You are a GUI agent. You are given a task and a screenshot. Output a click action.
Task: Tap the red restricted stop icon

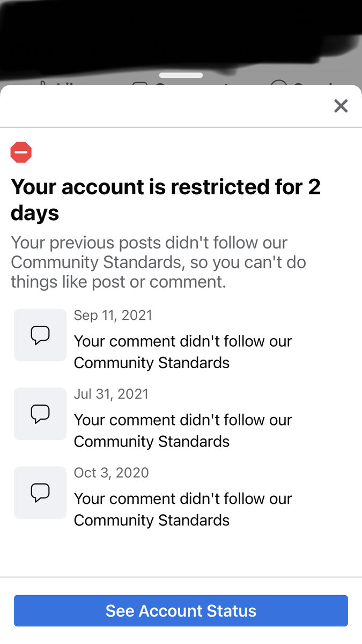pos(21,152)
